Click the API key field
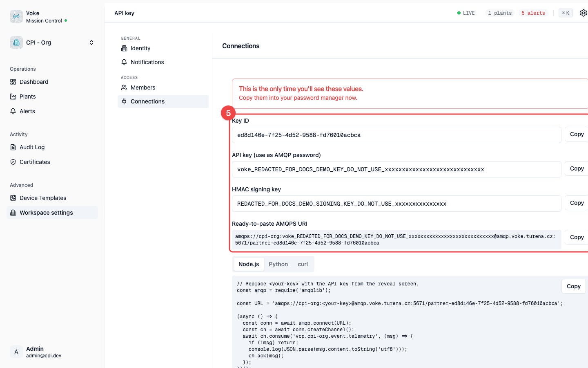Screen dimensions: 588x368 396,169
